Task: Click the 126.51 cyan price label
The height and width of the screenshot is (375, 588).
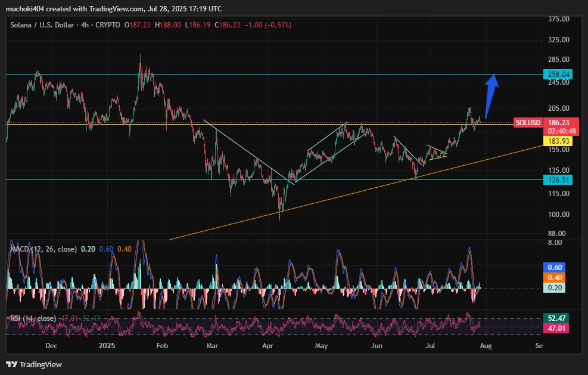Action: 558,179
